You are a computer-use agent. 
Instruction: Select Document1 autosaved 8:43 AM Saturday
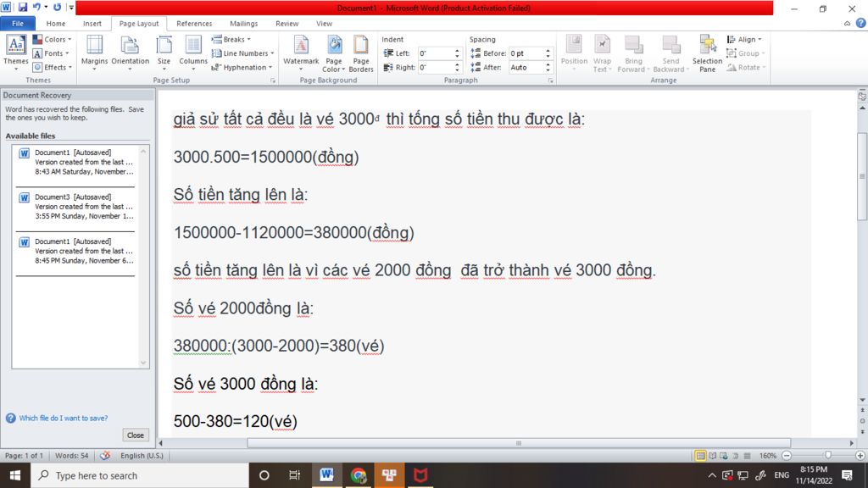click(x=75, y=162)
